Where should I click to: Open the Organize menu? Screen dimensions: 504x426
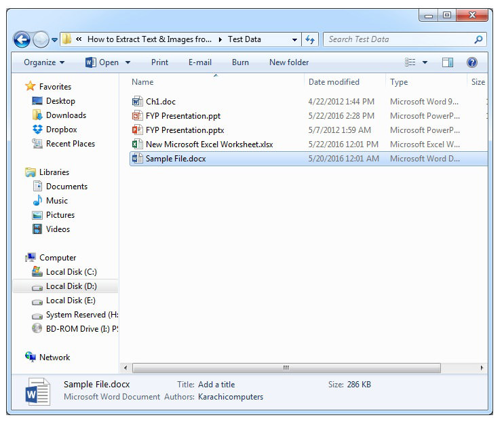tap(44, 62)
